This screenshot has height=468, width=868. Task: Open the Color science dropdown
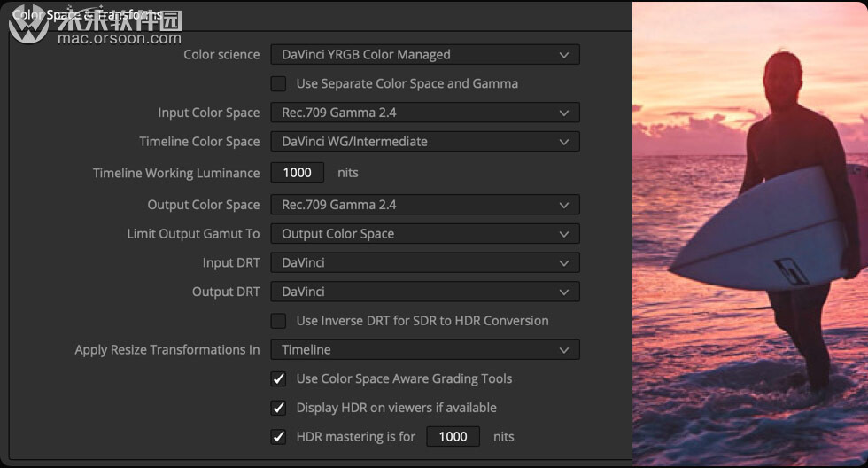[425, 55]
